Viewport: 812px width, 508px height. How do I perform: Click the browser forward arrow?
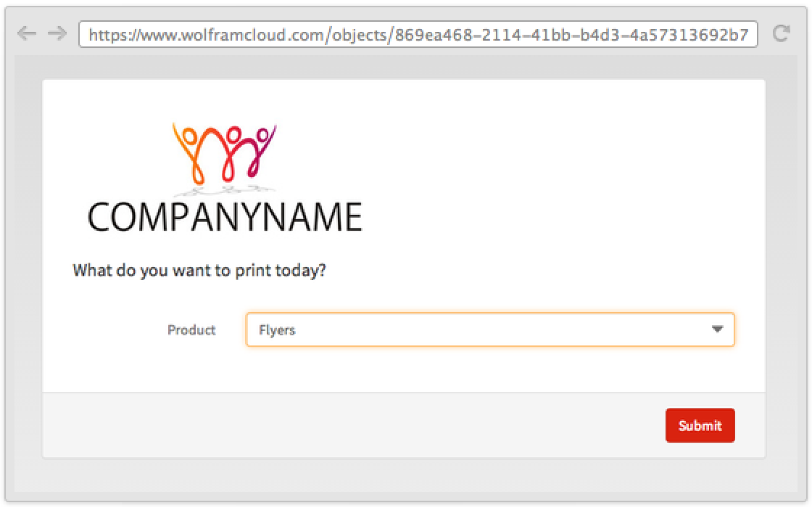57,33
